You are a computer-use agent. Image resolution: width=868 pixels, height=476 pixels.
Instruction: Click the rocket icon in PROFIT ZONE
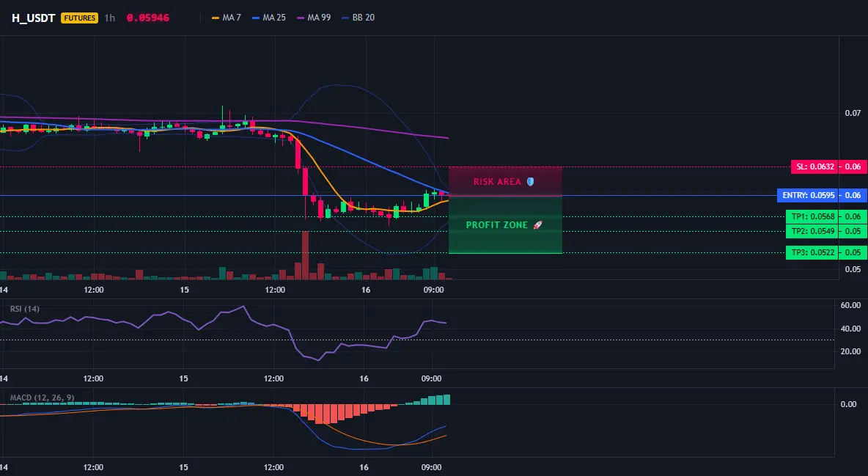[x=537, y=225]
